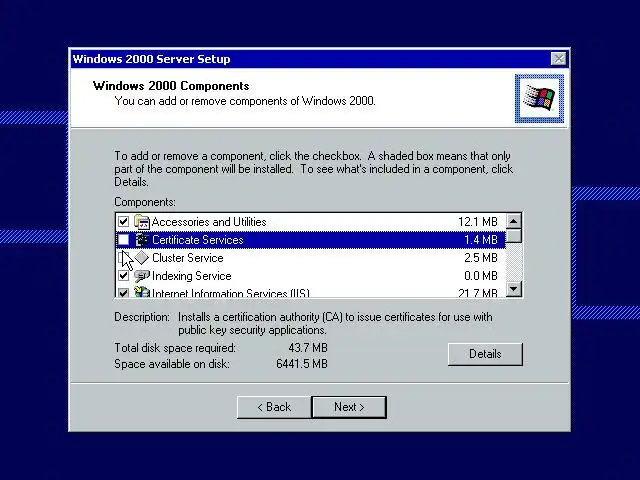The image size is (640, 480).
Task: Uncheck Internet Information Services (IIS) checkbox
Action: click(x=123, y=292)
